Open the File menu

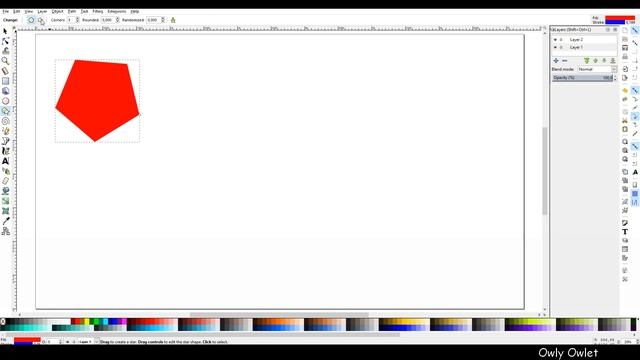(6, 11)
